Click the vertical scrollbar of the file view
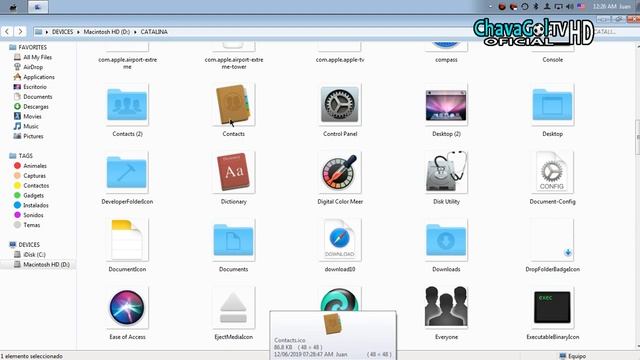640x360 pixels. pos(638,138)
